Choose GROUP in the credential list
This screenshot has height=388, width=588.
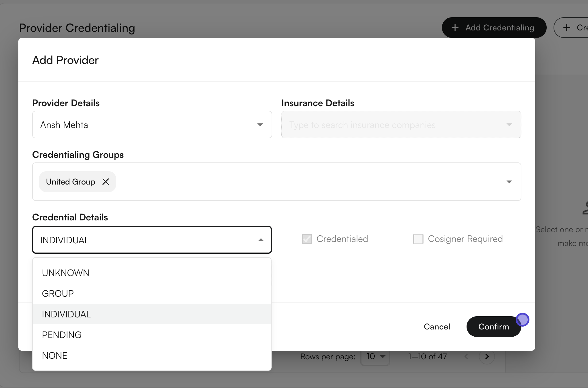click(x=152, y=294)
